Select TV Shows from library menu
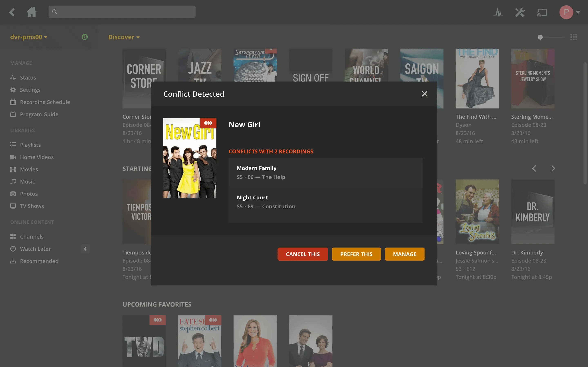Image resolution: width=588 pixels, height=367 pixels. (x=32, y=206)
